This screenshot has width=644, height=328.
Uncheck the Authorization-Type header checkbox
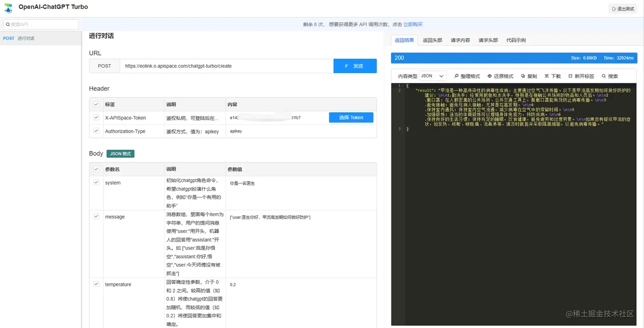[96, 131]
